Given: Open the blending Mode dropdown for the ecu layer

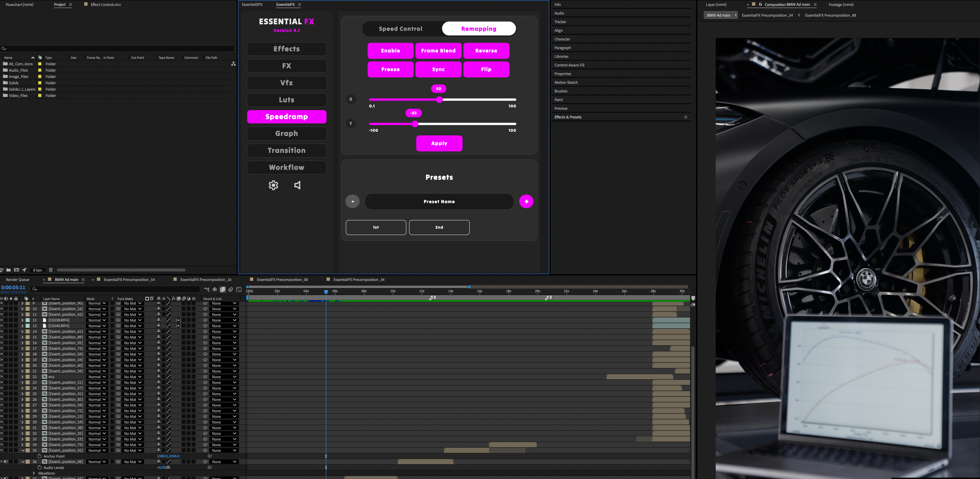Looking at the screenshot, I should click(x=97, y=377).
